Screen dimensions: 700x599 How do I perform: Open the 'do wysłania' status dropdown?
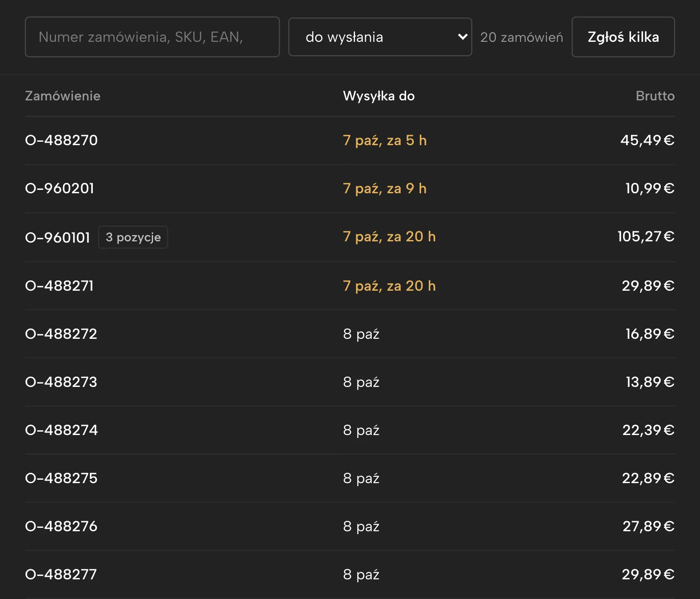pos(380,37)
